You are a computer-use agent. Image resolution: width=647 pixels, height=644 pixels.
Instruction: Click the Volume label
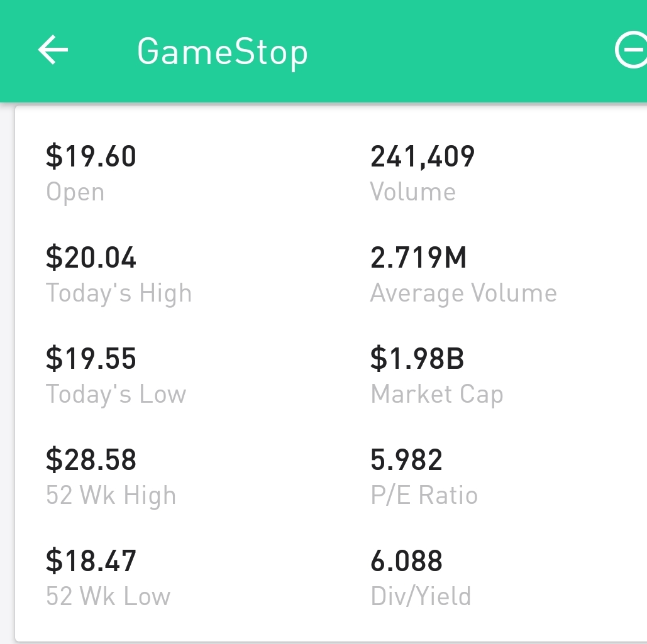(x=412, y=192)
